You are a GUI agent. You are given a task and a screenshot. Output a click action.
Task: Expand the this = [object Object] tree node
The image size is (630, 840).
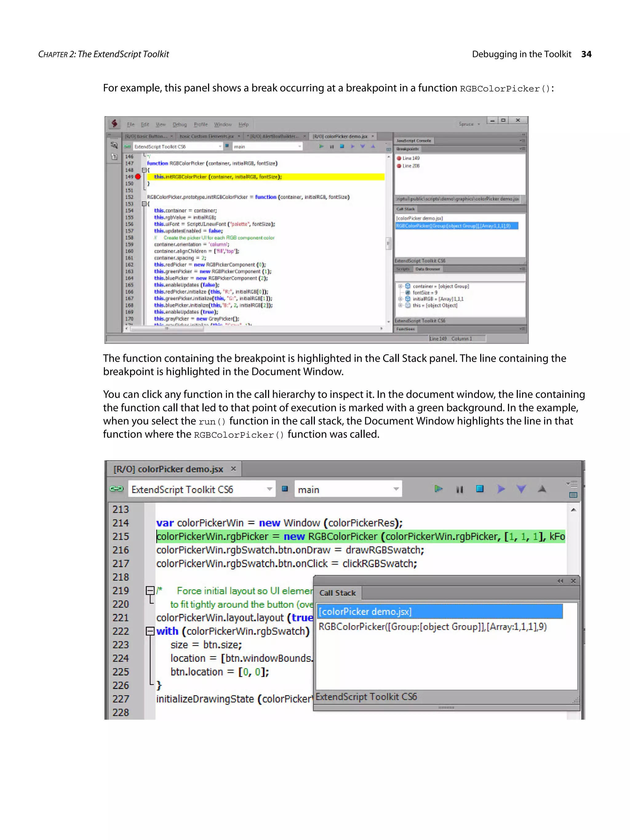click(x=400, y=305)
